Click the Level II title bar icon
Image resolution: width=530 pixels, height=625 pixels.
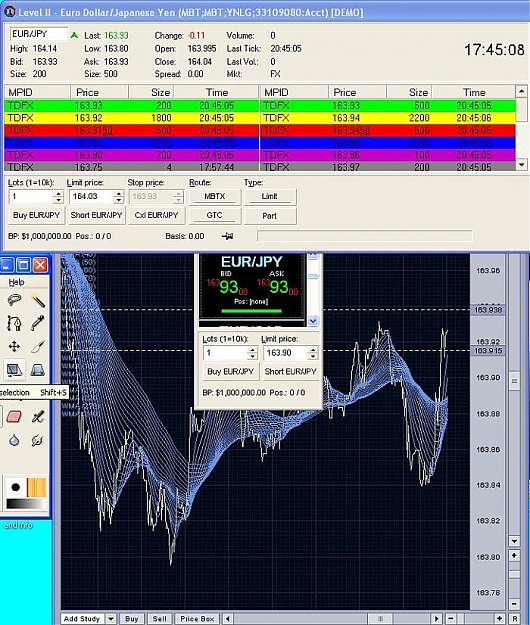[9, 12]
